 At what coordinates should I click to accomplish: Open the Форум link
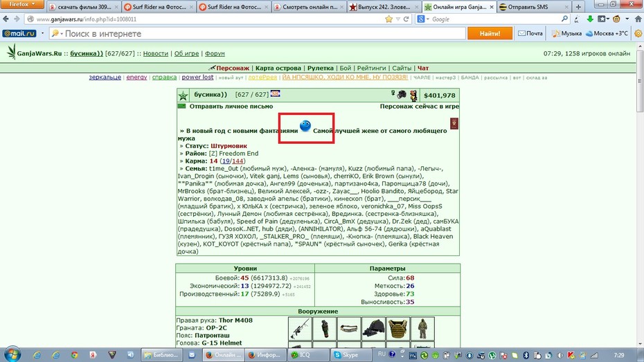coord(215,53)
